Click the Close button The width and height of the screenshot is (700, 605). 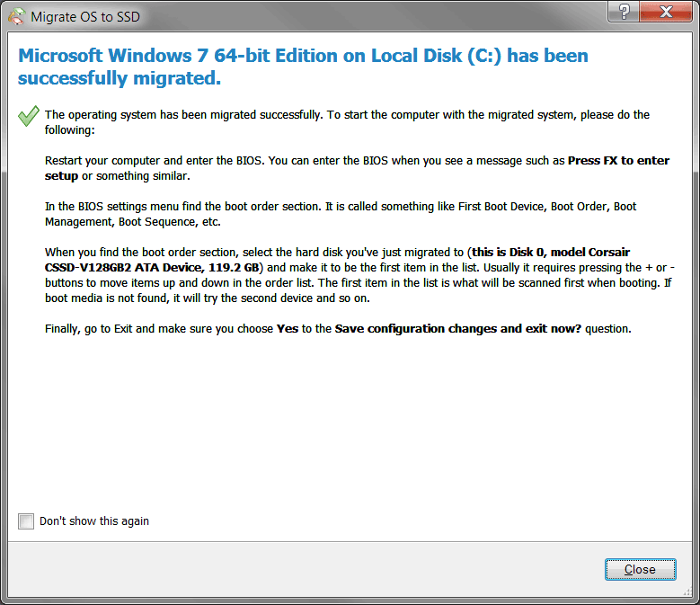coord(640,569)
